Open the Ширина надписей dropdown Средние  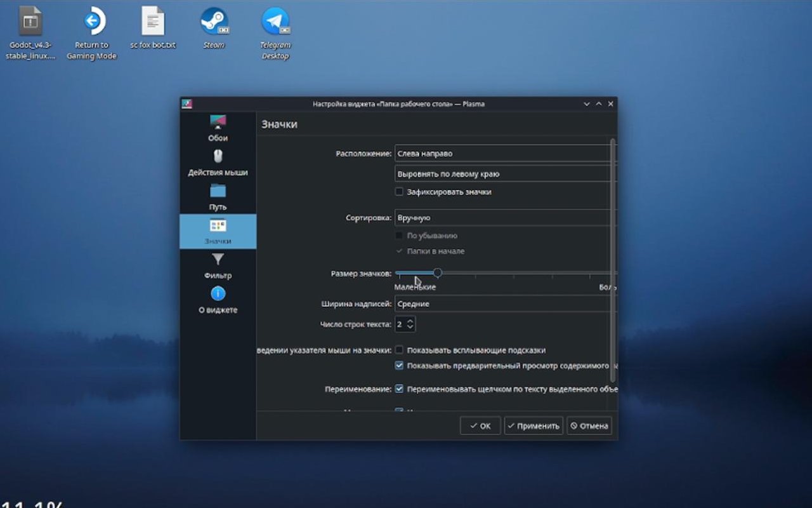pyautogui.click(x=504, y=304)
